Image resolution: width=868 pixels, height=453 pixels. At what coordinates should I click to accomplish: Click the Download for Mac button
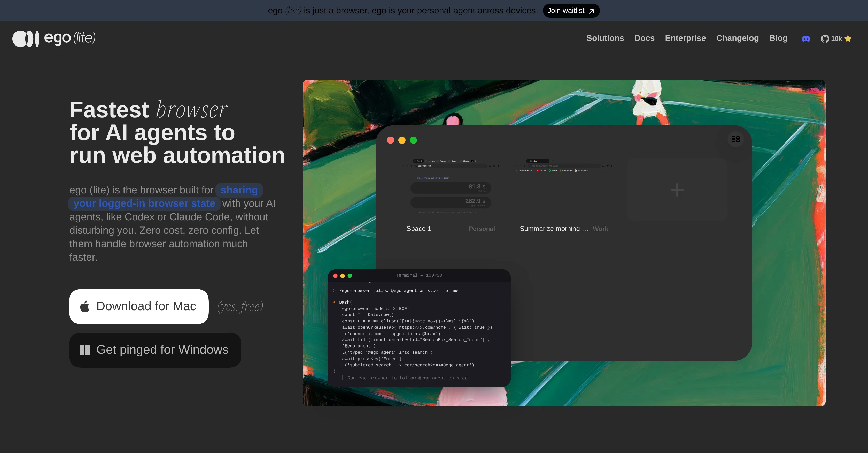[139, 306]
